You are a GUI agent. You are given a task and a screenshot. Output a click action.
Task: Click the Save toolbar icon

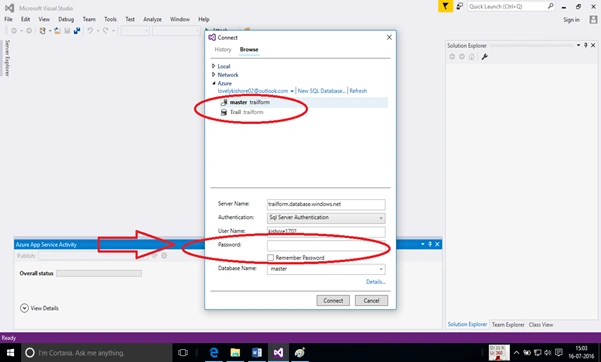click(x=67, y=31)
